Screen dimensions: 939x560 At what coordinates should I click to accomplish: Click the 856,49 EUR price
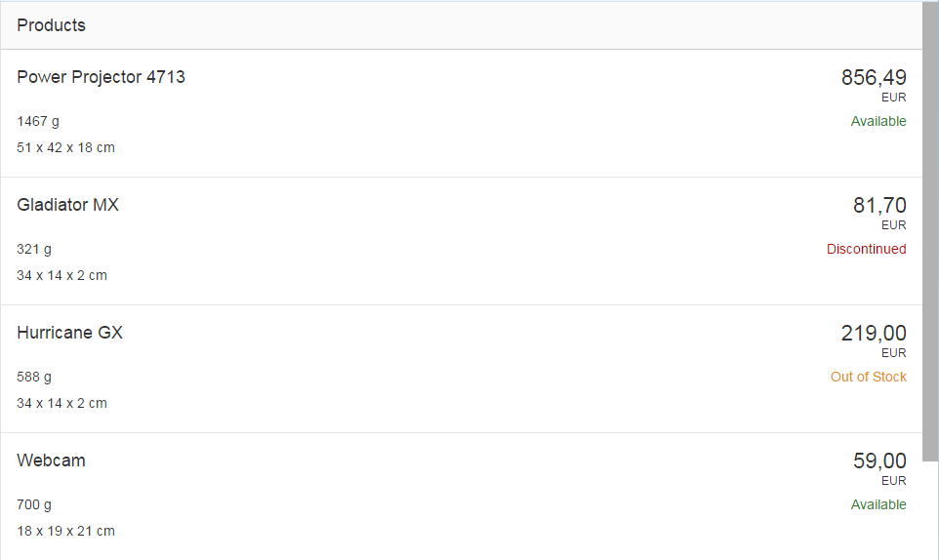pos(874,78)
